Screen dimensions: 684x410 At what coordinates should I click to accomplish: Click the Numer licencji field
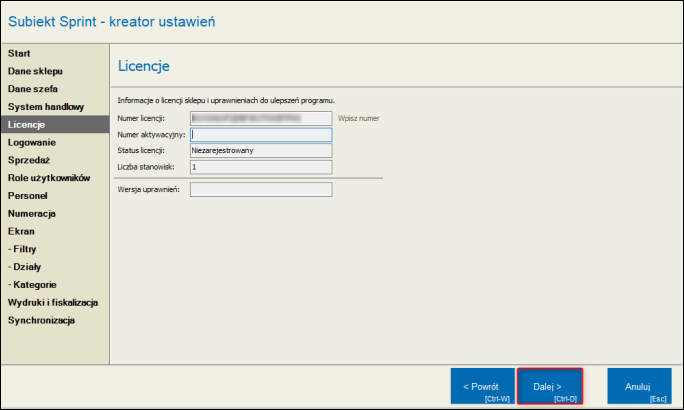tap(261, 118)
